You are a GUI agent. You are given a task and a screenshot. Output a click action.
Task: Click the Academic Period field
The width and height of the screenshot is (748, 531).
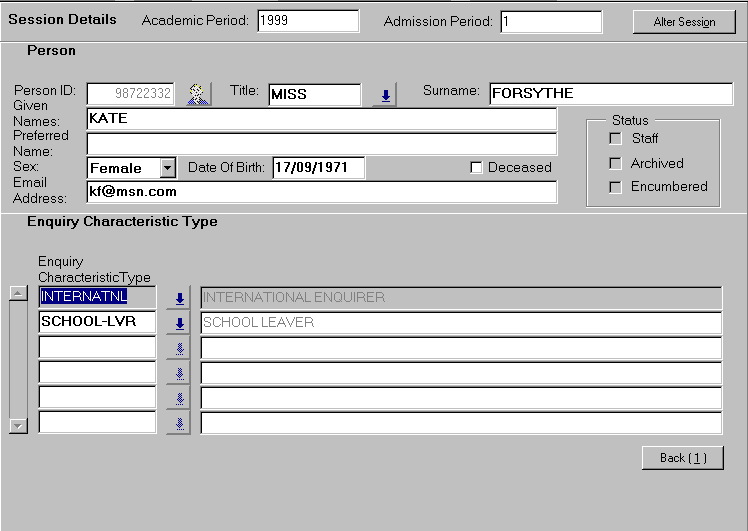[x=307, y=21]
